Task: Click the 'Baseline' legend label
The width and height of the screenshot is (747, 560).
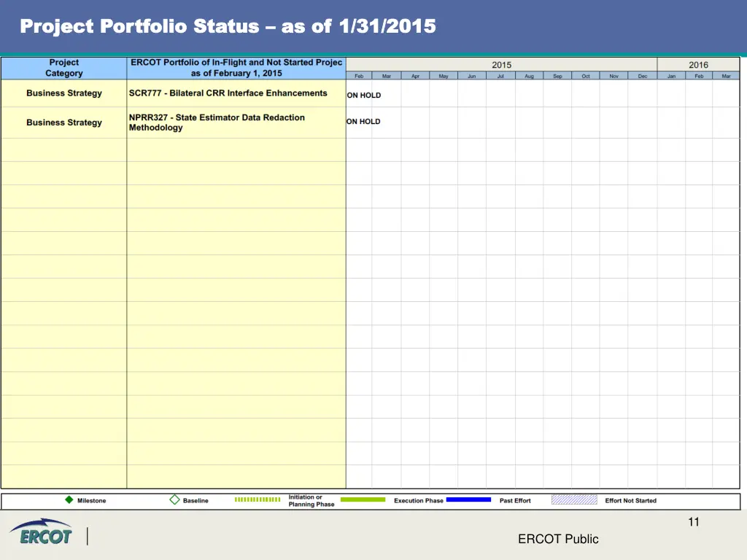Action: [196, 500]
